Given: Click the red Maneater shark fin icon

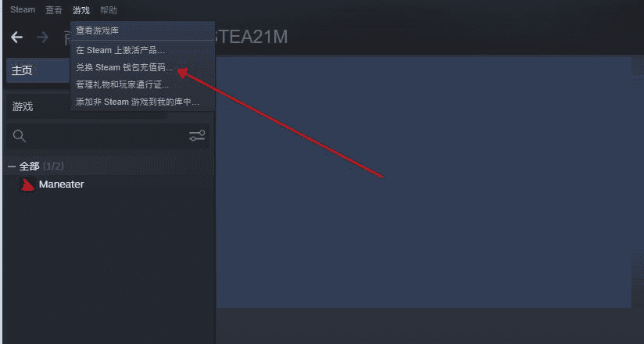Looking at the screenshot, I should [x=27, y=185].
